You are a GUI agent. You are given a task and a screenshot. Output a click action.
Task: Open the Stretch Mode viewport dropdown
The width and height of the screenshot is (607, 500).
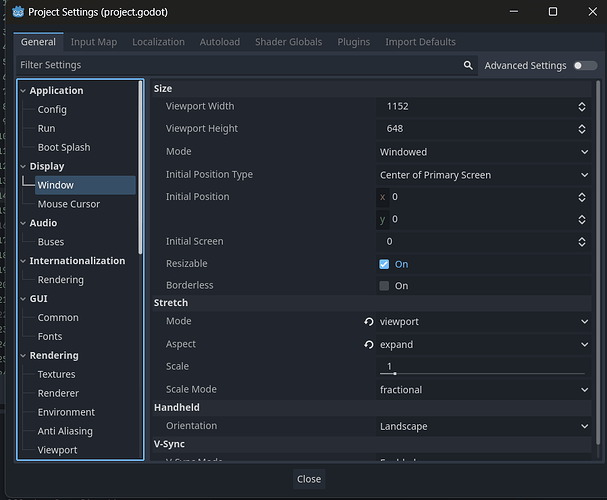(x=484, y=322)
